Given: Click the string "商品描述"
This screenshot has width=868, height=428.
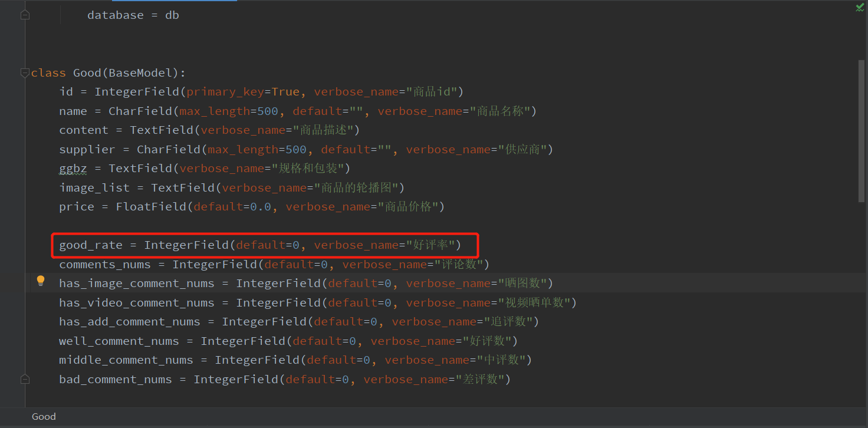Looking at the screenshot, I should [x=323, y=130].
